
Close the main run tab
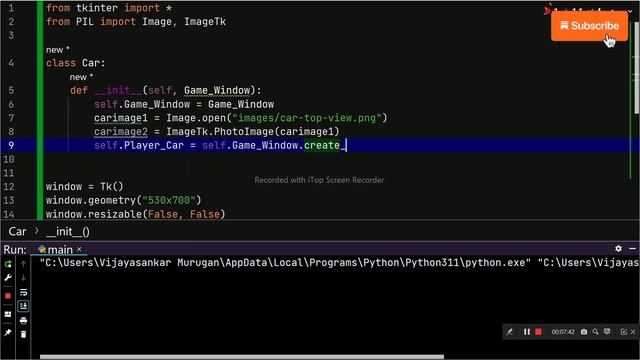[79, 249]
